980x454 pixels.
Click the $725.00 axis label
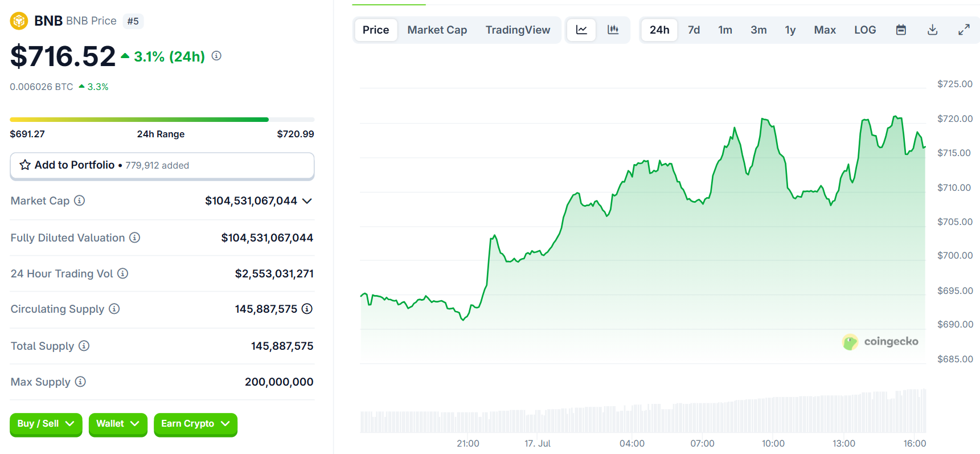tap(955, 84)
